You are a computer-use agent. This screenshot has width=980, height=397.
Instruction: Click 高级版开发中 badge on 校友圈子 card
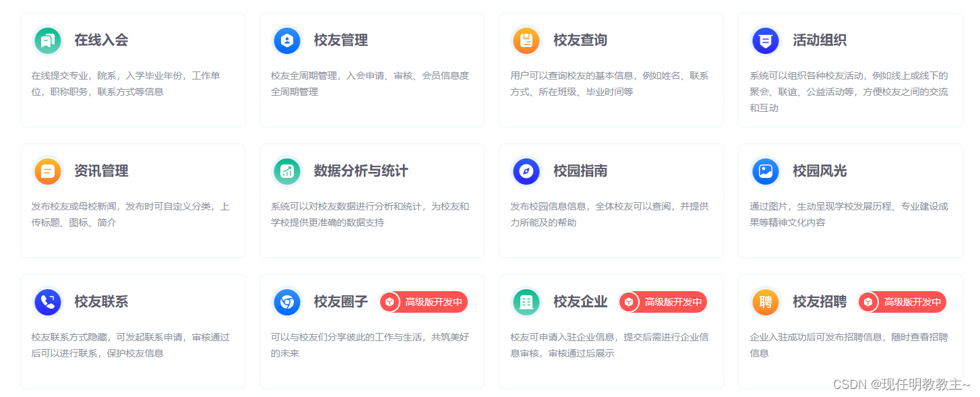click(423, 302)
